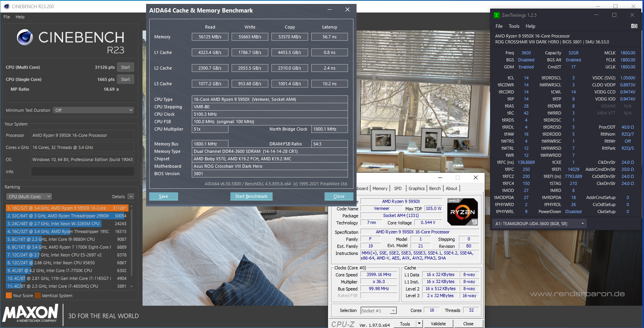Open the Minimum Test Duration dropdown
This screenshot has width=644, height=328.
[94, 110]
